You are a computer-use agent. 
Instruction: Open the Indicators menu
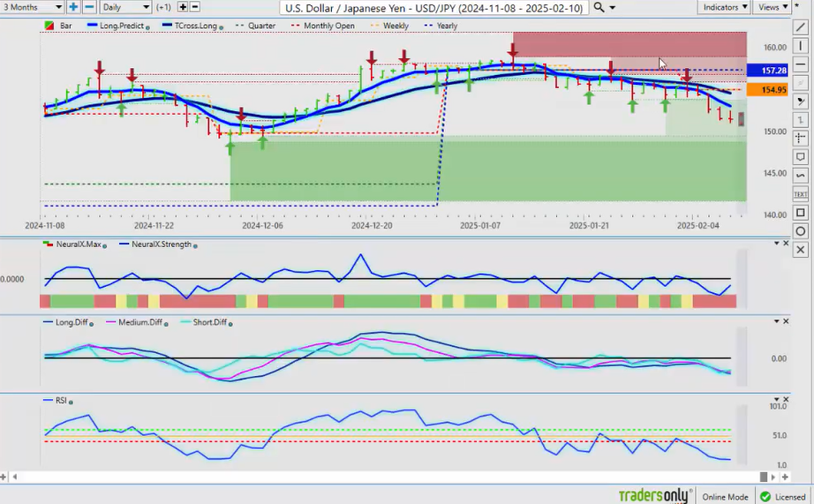pos(724,7)
